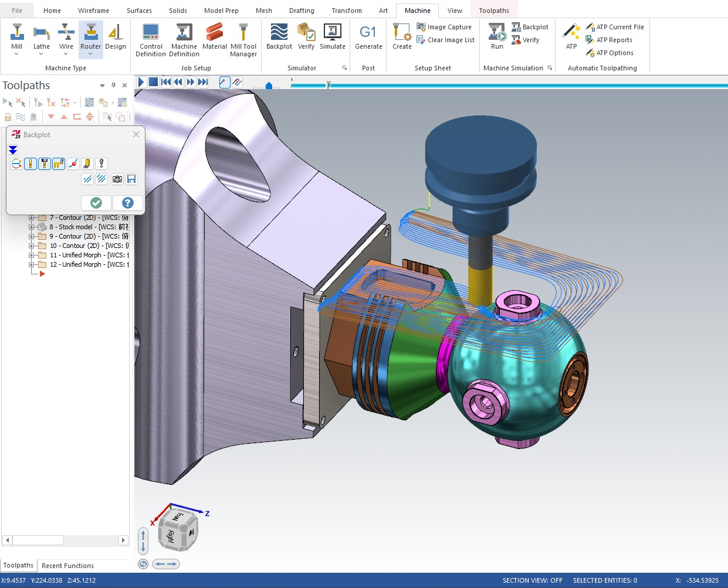Screen dimensions: 728x588
Task: Open the Mill dropdown arrow
Action: [17, 54]
